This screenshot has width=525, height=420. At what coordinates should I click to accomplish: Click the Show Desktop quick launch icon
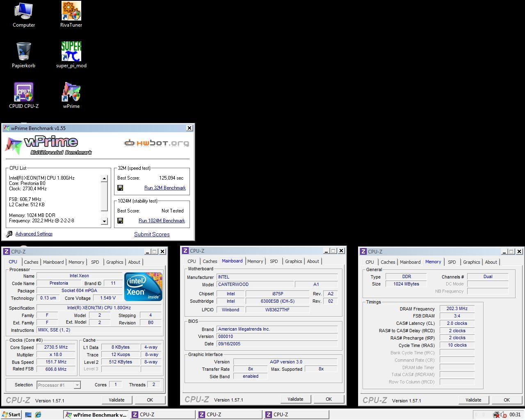coord(28,415)
